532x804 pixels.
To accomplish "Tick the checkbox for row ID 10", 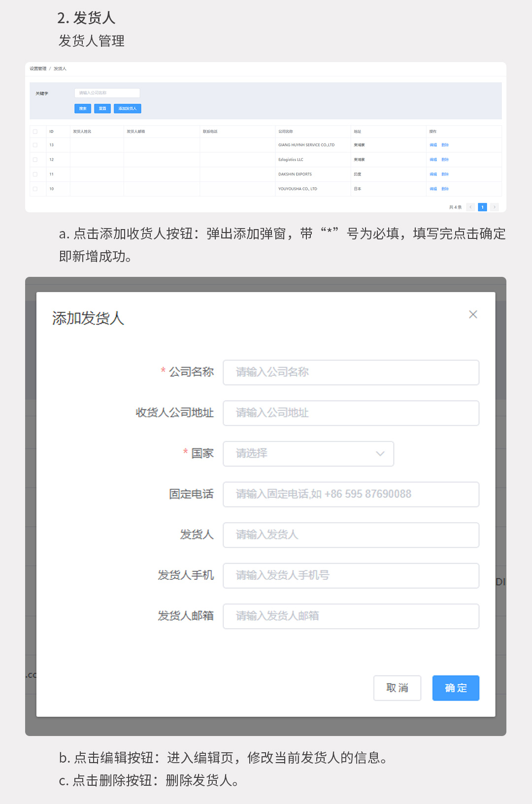I will (x=35, y=189).
